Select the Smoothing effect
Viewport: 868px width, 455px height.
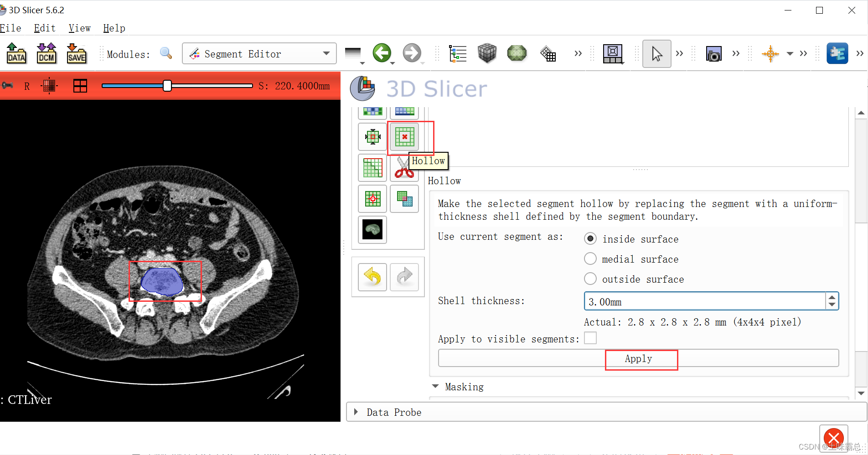coord(372,168)
